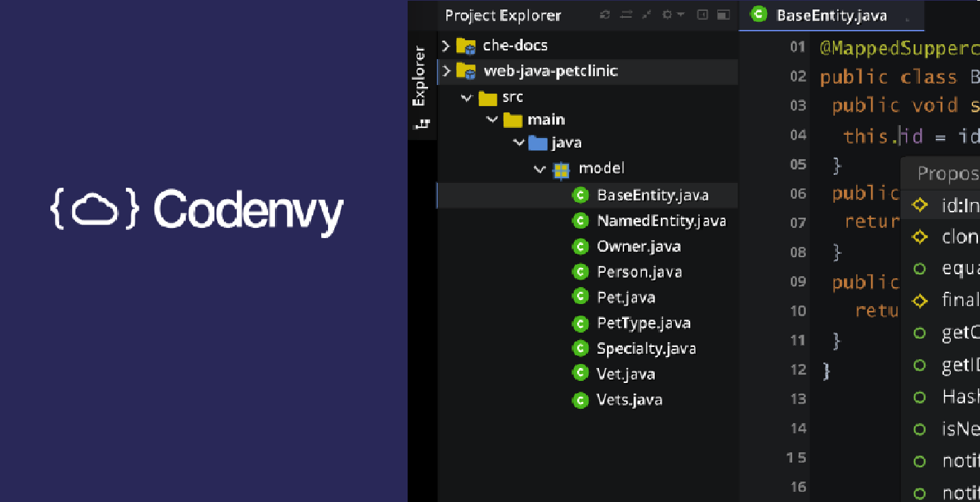Click line number 04 in the editor gutter
This screenshot has width=980, height=502.
797,135
